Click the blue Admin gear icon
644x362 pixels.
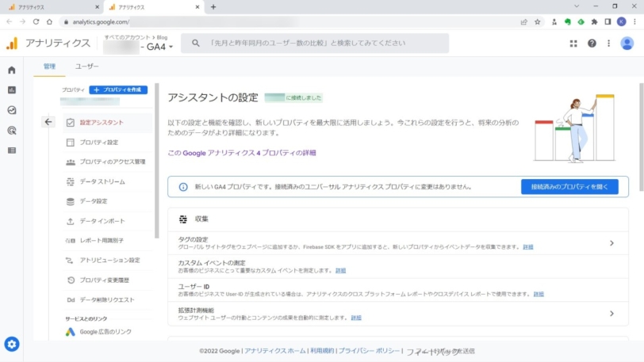[x=11, y=344]
